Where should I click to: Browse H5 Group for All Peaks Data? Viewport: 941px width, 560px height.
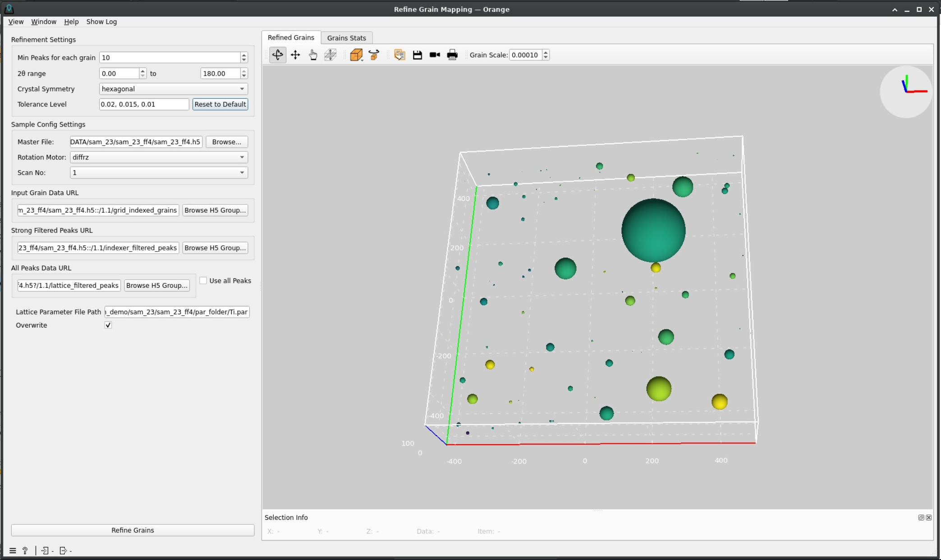[157, 286]
